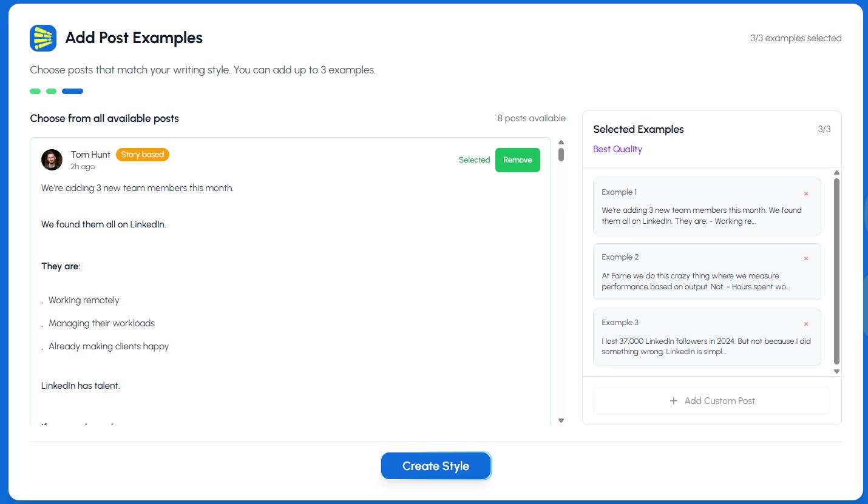Viewport: 868px width, 504px height.
Task: Click the second green progress step dot
Action: [52, 92]
